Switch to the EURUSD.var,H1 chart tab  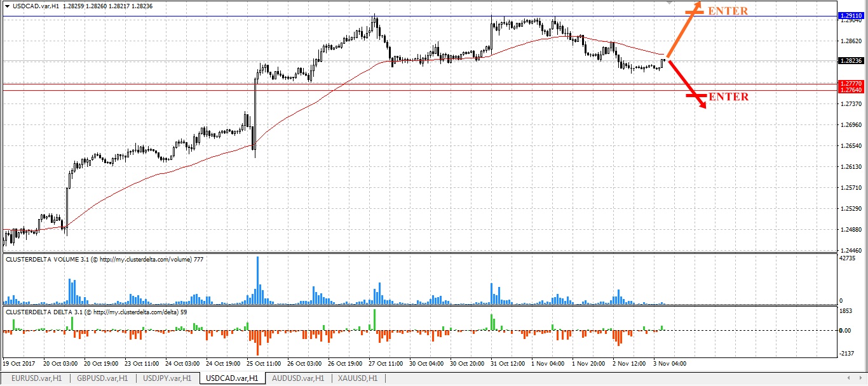[x=36, y=378]
